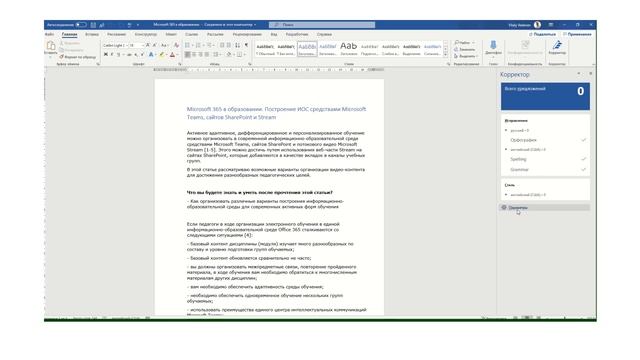
Task: Open Text Effects glowing A button
Action: pyautogui.click(x=151, y=54)
